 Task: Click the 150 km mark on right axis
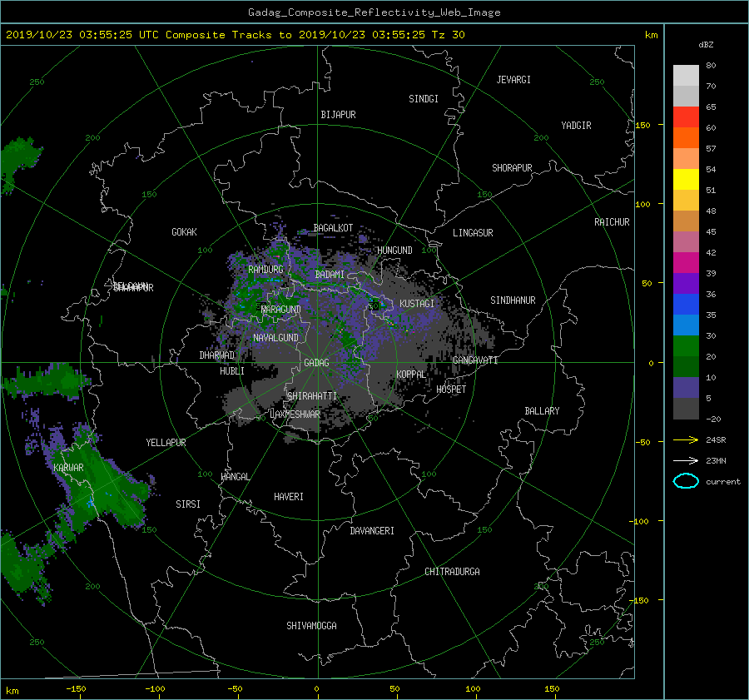coord(642,125)
